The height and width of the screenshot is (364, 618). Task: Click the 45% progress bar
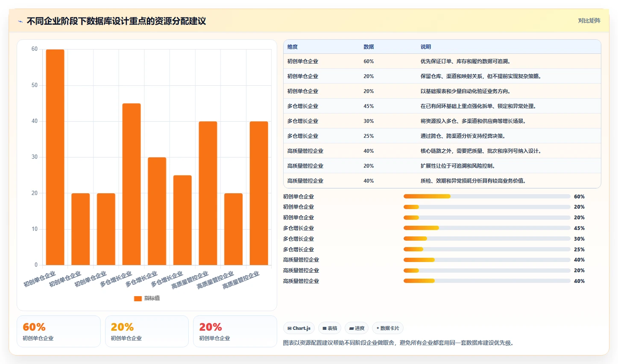tap(487, 228)
